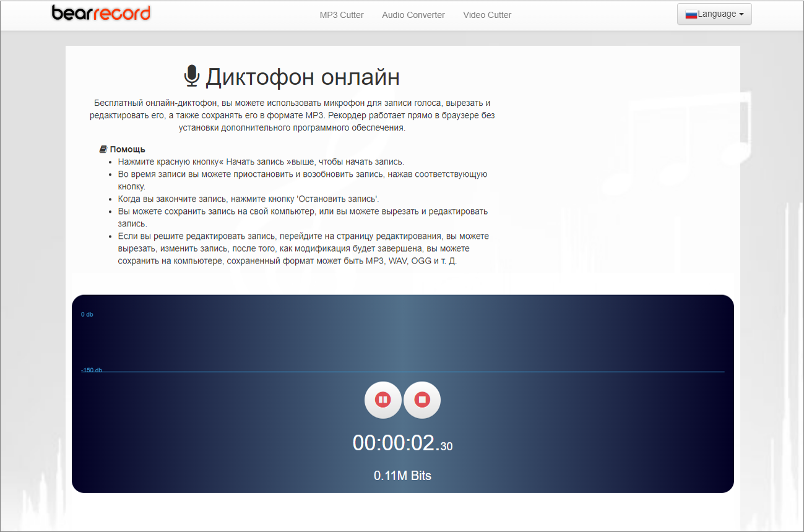Click the 00:00:02.30 recording timer
The image size is (804, 532).
[402, 443]
